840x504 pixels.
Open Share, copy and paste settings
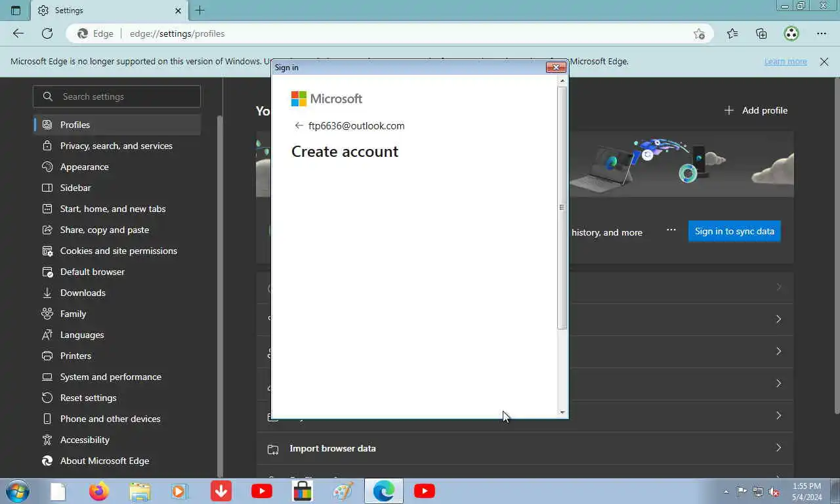pos(117,230)
